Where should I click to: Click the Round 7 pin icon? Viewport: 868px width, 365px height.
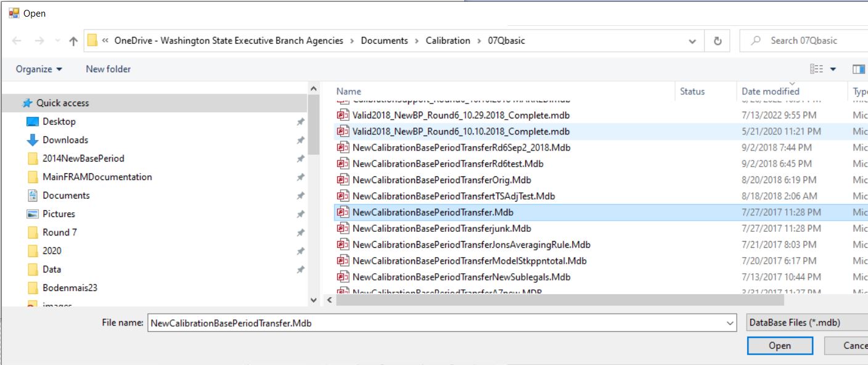pos(300,233)
